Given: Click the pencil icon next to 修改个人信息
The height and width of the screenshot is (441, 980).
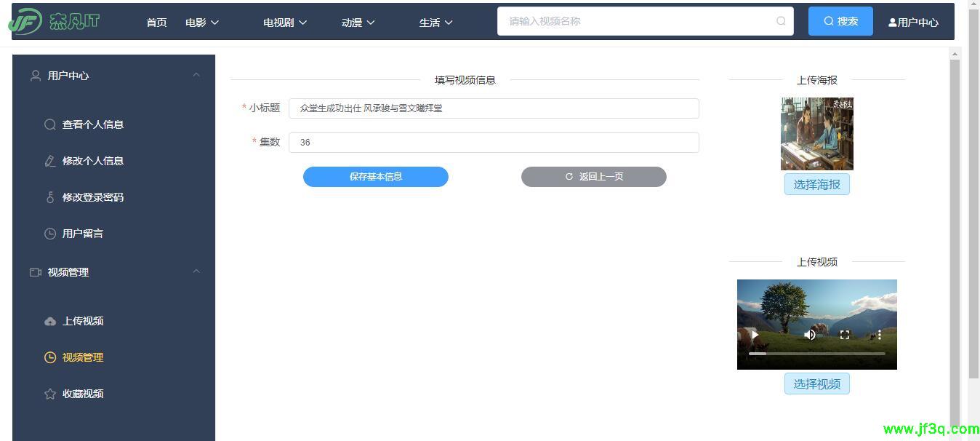Looking at the screenshot, I should (x=49, y=160).
